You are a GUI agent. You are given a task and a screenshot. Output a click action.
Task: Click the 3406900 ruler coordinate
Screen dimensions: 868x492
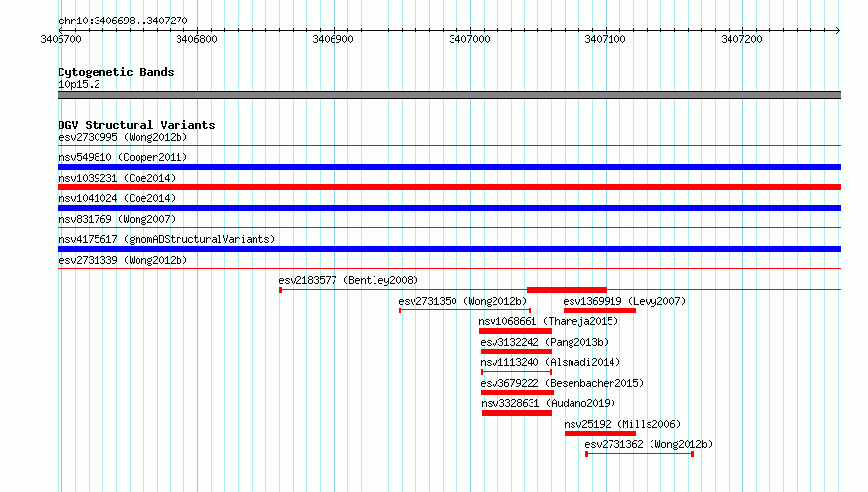333,39
